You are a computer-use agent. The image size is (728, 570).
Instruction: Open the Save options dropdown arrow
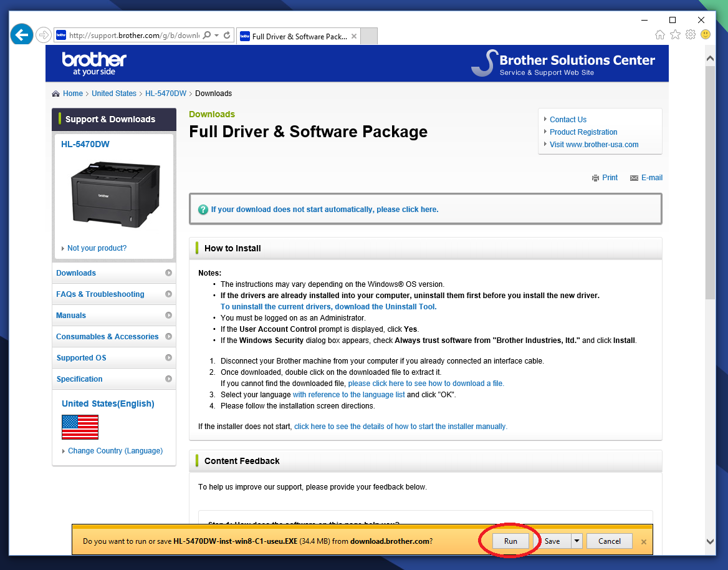pyautogui.click(x=577, y=541)
